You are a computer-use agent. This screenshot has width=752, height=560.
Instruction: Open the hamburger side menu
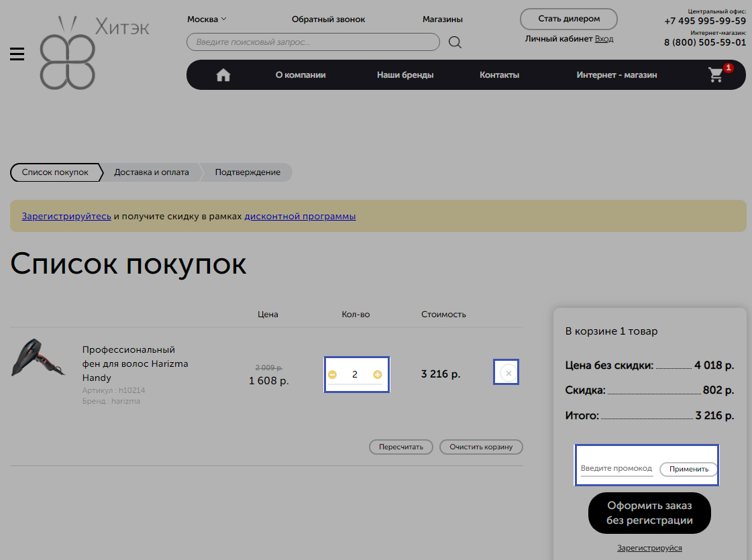tap(17, 54)
